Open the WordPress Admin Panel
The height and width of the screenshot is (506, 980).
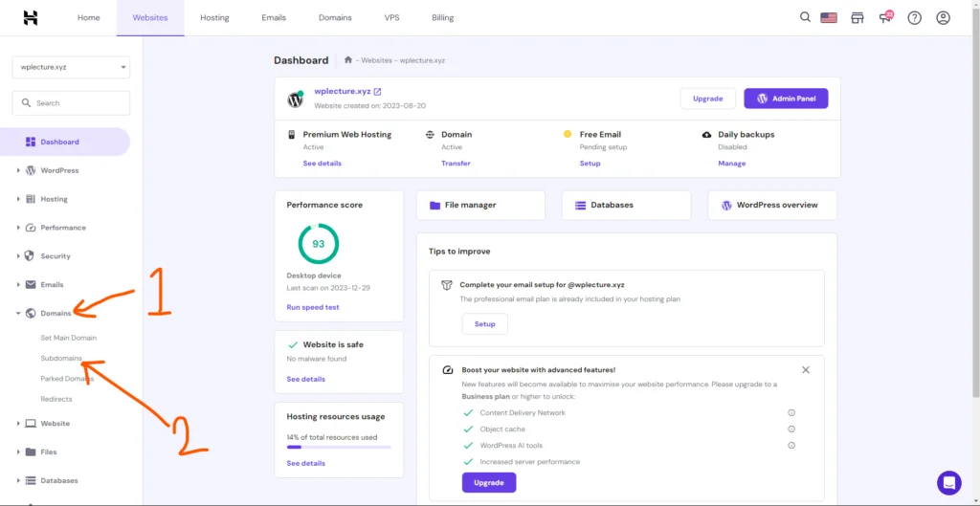(786, 99)
